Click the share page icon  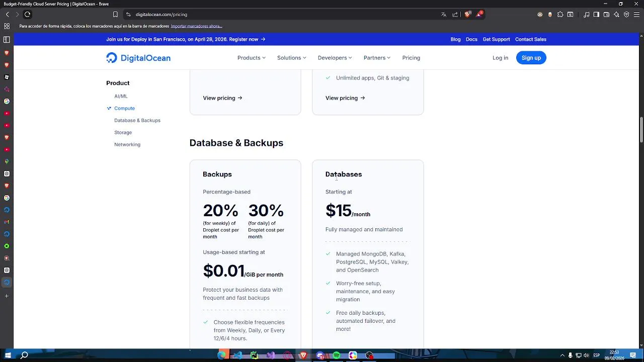point(455,15)
